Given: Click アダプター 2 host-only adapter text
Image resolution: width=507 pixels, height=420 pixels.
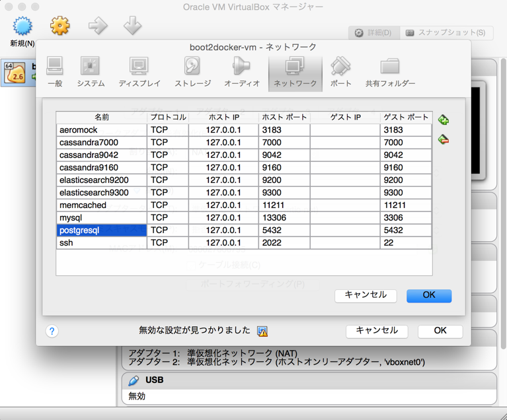Looking at the screenshot, I should tap(277, 362).
